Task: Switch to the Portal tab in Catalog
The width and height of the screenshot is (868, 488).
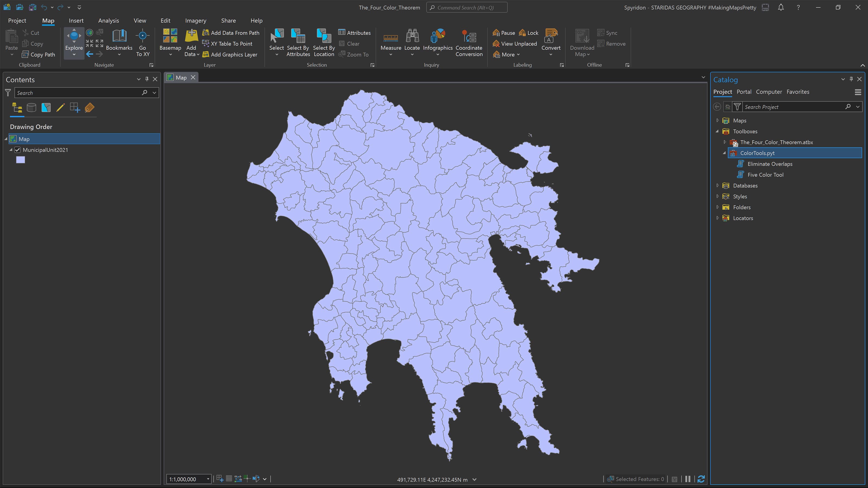Action: 744,92
